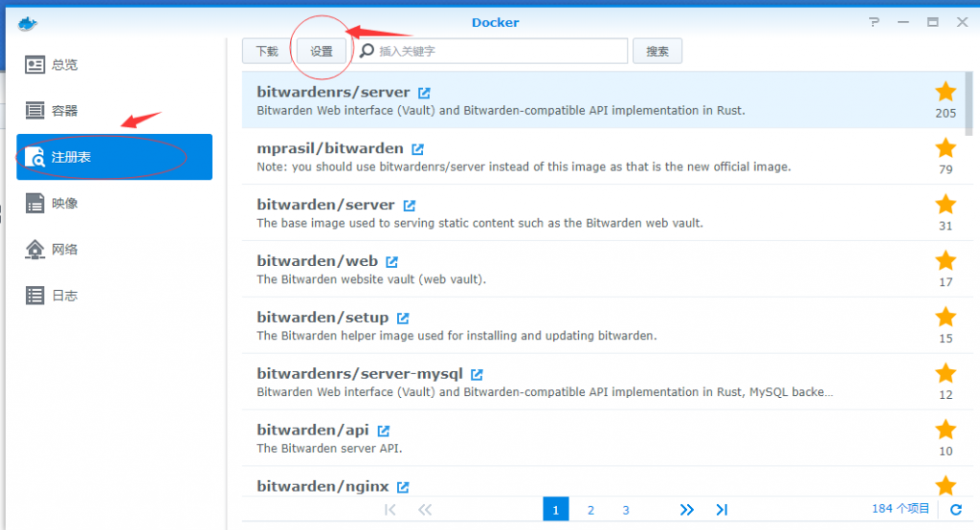Click the 设置 settings button
Image resolution: width=980 pixels, height=530 pixels.
[322, 52]
